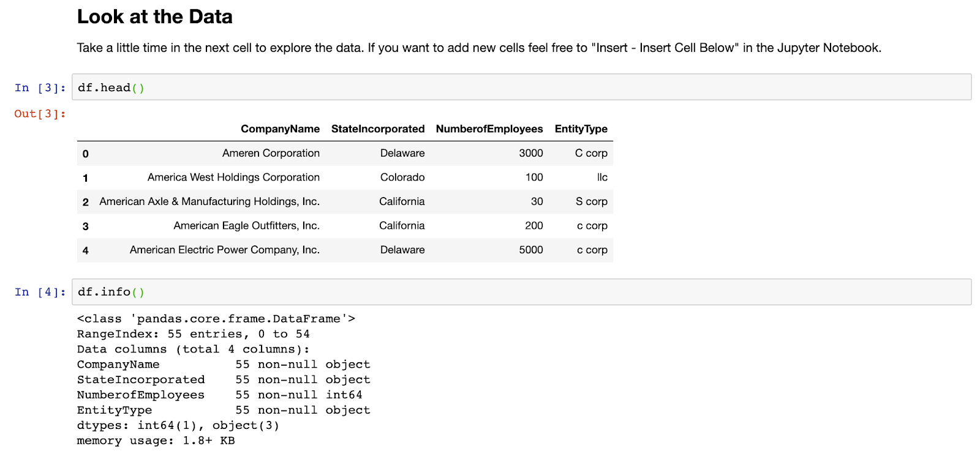Image resolution: width=980 pixels, height=454 pixels.
Task: Click row index 0 in the table
Action: point(86,154)
